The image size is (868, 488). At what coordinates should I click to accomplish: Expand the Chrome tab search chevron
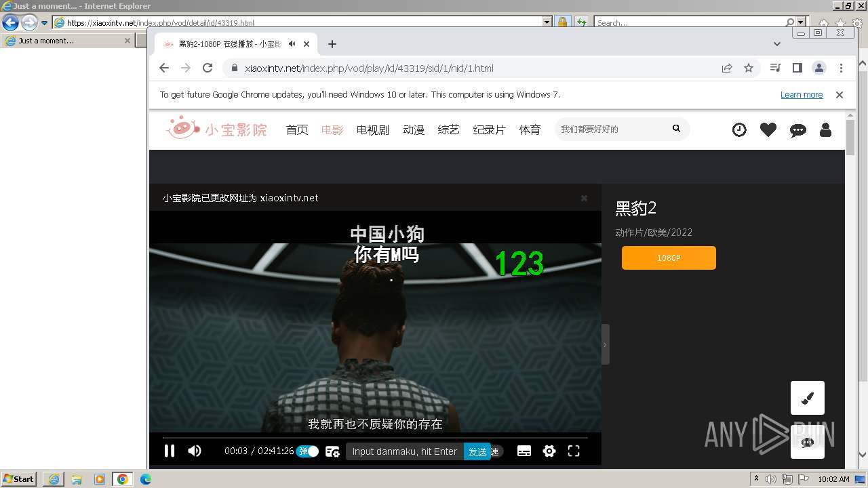click(777, 44)
